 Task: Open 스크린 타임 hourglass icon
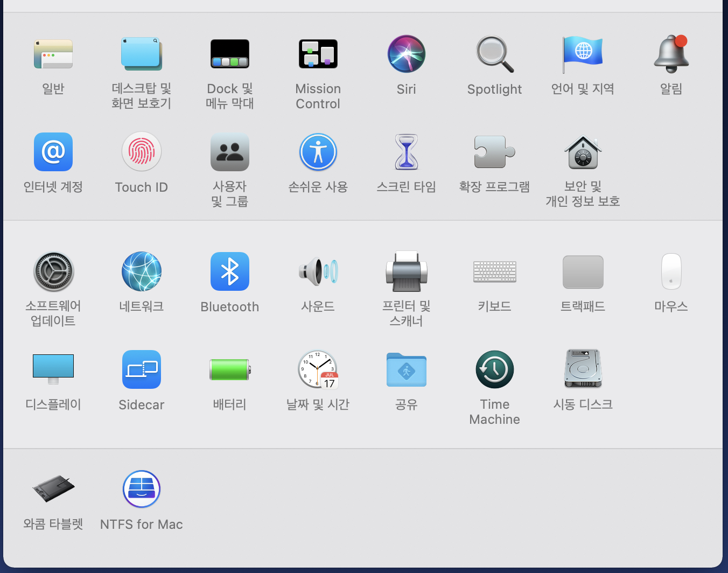tap(407, 152)
